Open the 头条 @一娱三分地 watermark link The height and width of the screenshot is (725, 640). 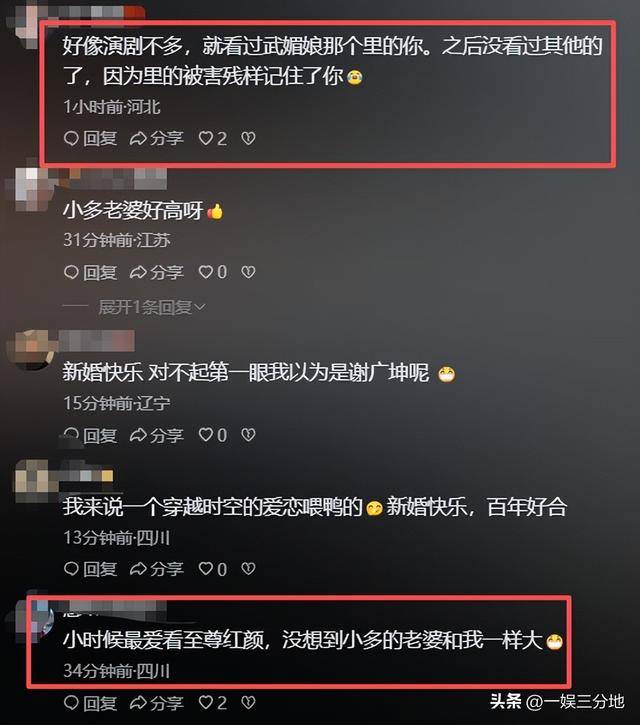tap(557, 701)
